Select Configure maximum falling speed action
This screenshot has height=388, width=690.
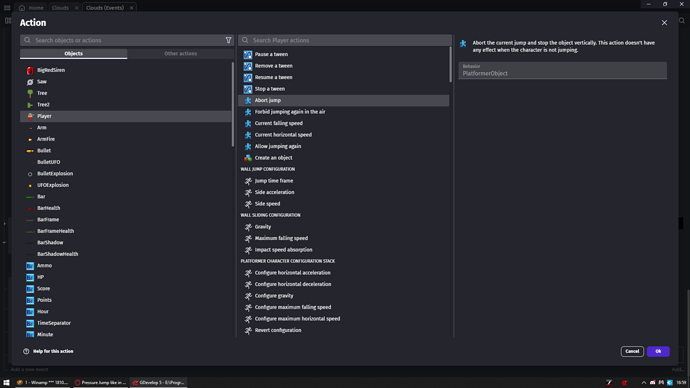343,307
